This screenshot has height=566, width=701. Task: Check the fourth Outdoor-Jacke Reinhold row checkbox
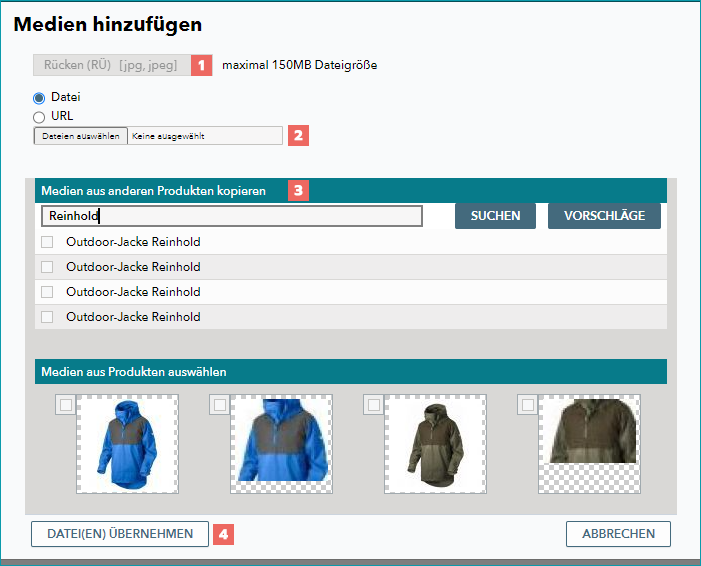point(47,317)
